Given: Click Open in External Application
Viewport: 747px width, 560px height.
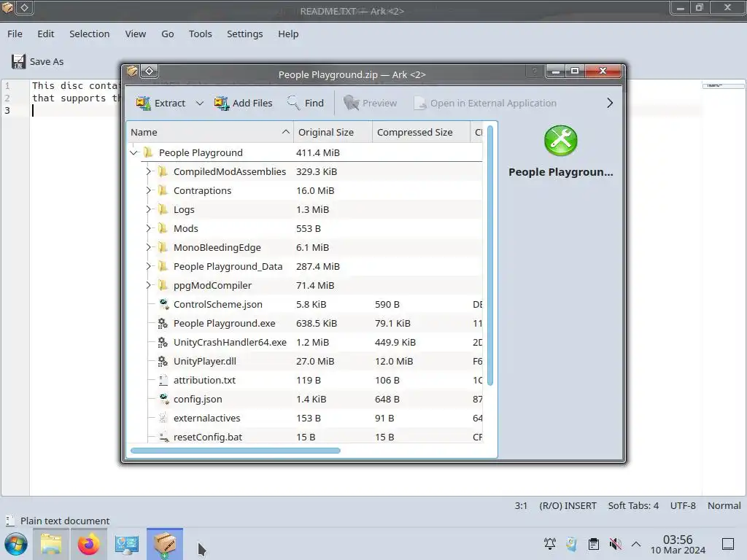Looking at the screenshot, I should tap(485, 103).
